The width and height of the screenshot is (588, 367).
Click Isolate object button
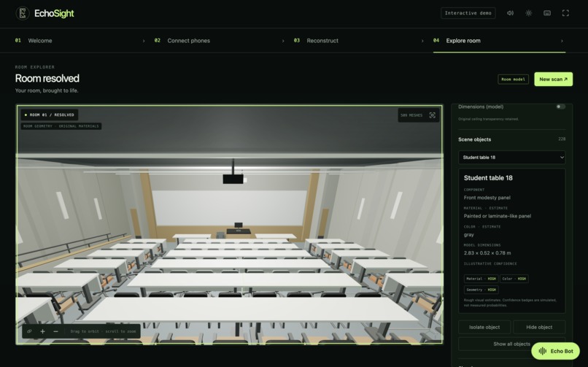484,328
